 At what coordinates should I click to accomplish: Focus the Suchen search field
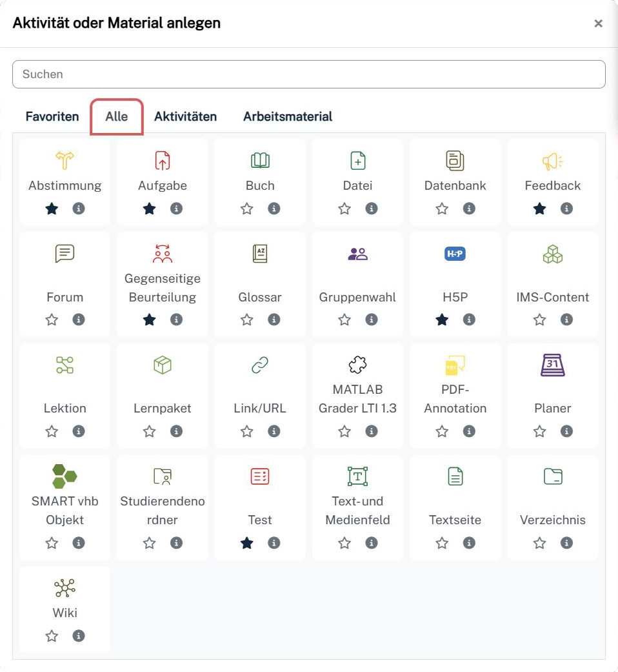308,74
